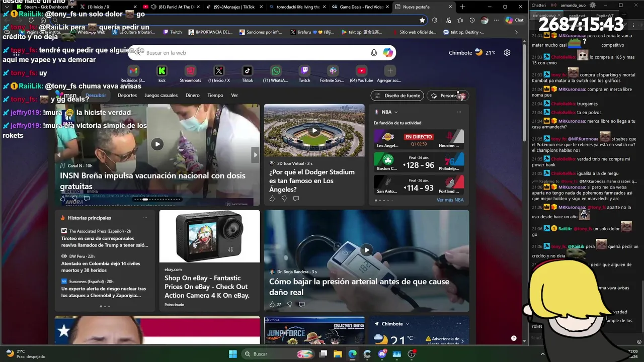The width and height of the screenshot is (644, 362).
Task: Open a new browser tab with plus button
Action: coord(462,7)
